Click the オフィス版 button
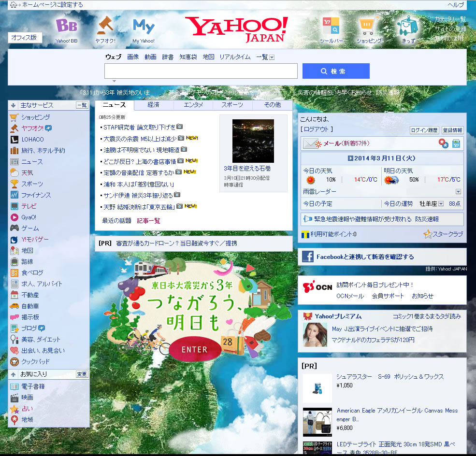 click(x=25, y=38)
